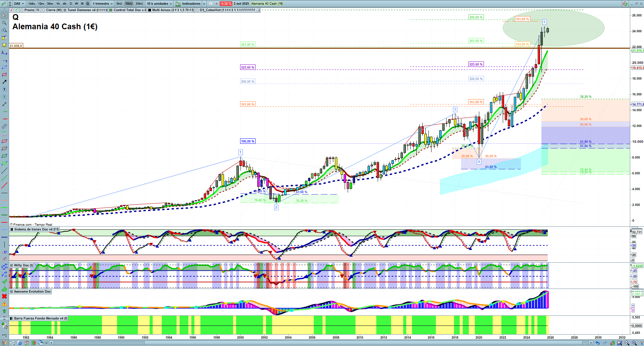Click the zoom in magnifier in bottom bar

point(634,343)
